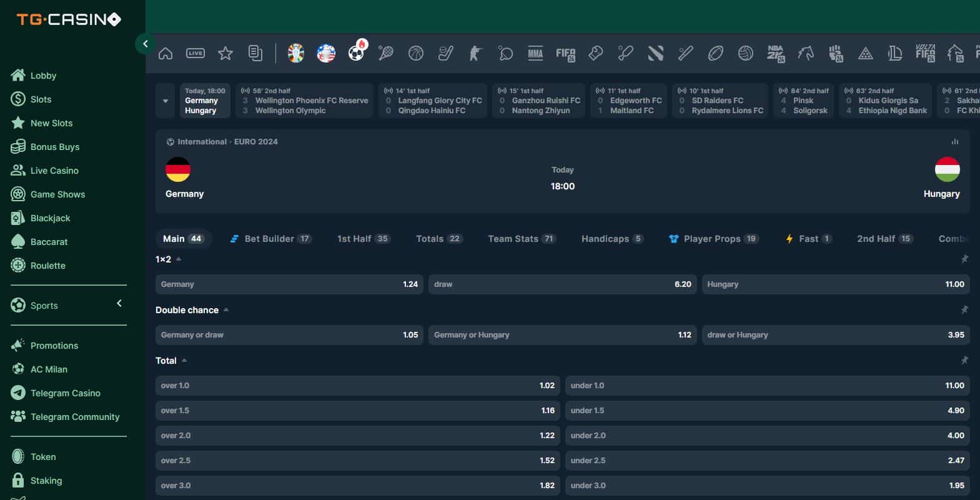Bet on draw at 6.20
Image resolution: width=980 pixels, height=500 pixels.
563,284
